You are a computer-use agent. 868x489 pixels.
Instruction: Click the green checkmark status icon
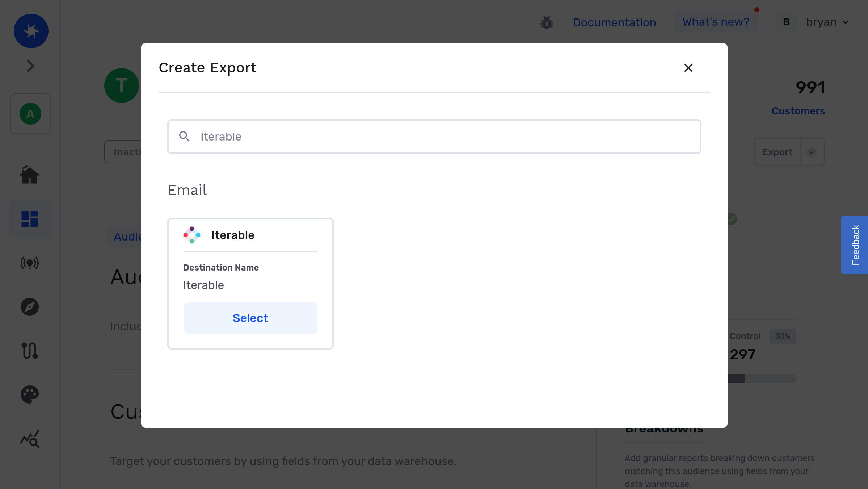click(732, 219)
